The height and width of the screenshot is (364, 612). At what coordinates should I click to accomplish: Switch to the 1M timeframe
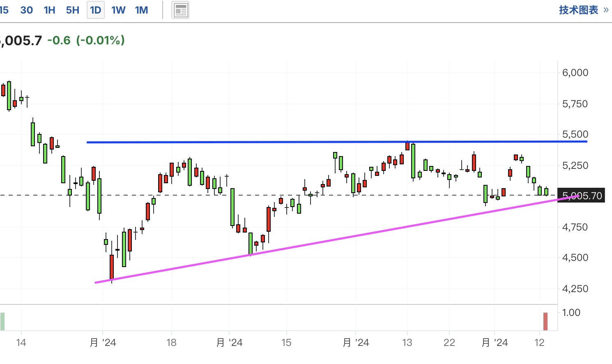tap(141, 10)
